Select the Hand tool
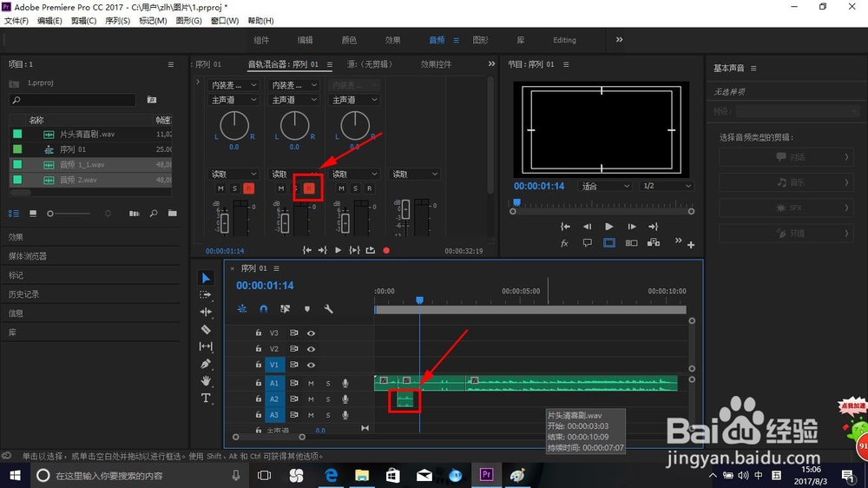The height and width of the screenshot is (488, 868). (206, 380)
